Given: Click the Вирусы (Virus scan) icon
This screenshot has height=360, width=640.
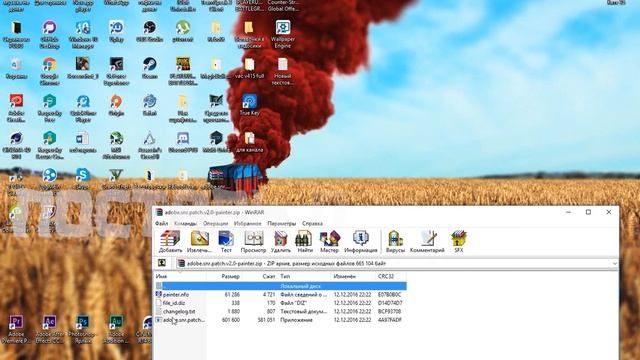Looking at the screenshot, I should point(395,241).
